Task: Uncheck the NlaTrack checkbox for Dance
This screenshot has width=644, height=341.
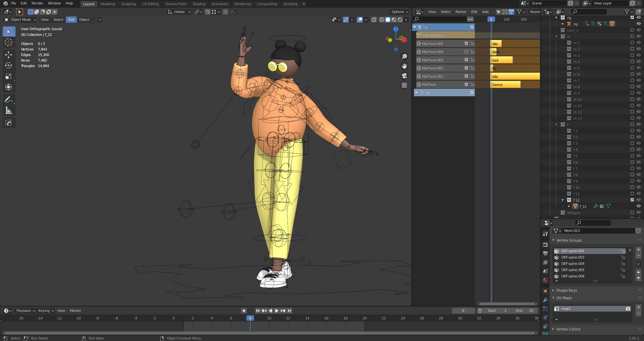Action: (466, 84)
